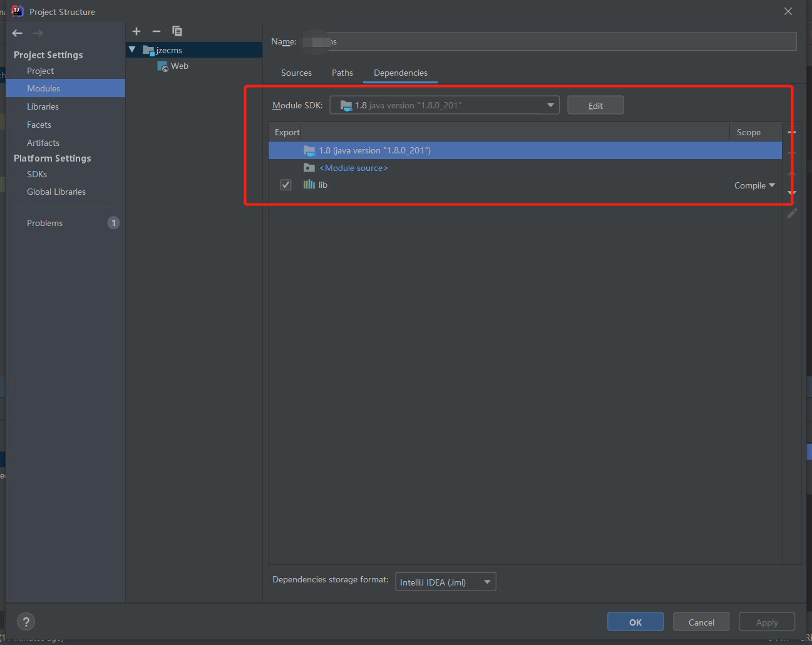Screen dimensions: 812x645
Task: Add a new module with the plus icon
Action: 136,31
